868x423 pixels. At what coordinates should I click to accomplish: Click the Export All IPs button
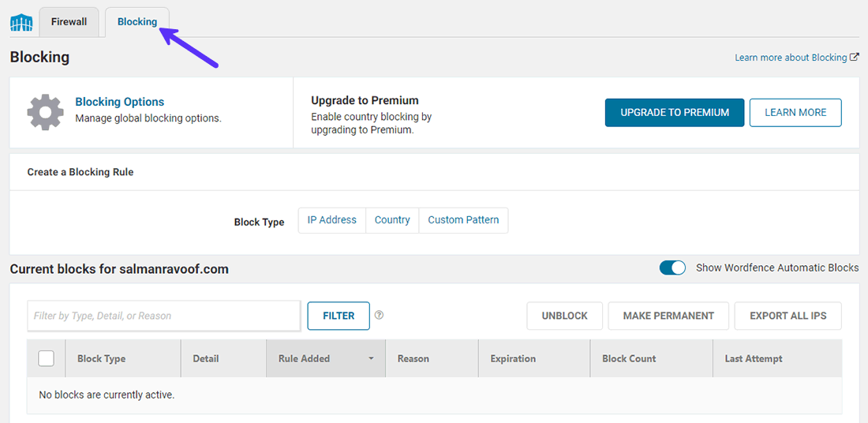point(788,316)
